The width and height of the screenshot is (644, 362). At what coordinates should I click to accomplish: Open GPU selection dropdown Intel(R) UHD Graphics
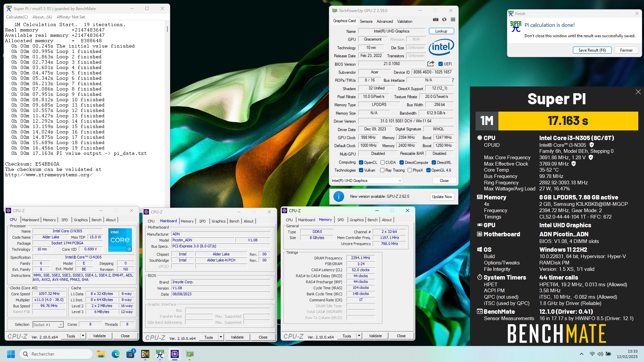[367, 181]
